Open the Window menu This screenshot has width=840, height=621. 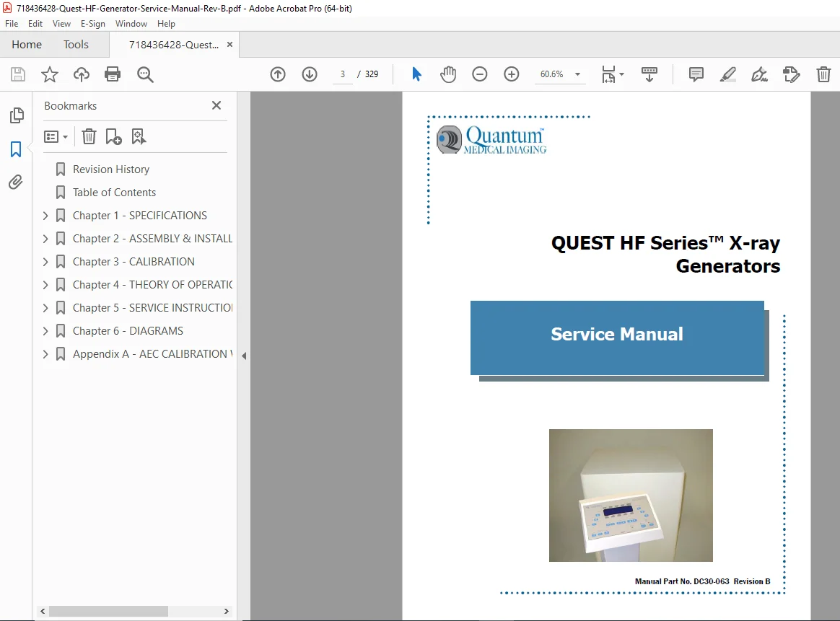pyautogui.click(x=131, y=24)
